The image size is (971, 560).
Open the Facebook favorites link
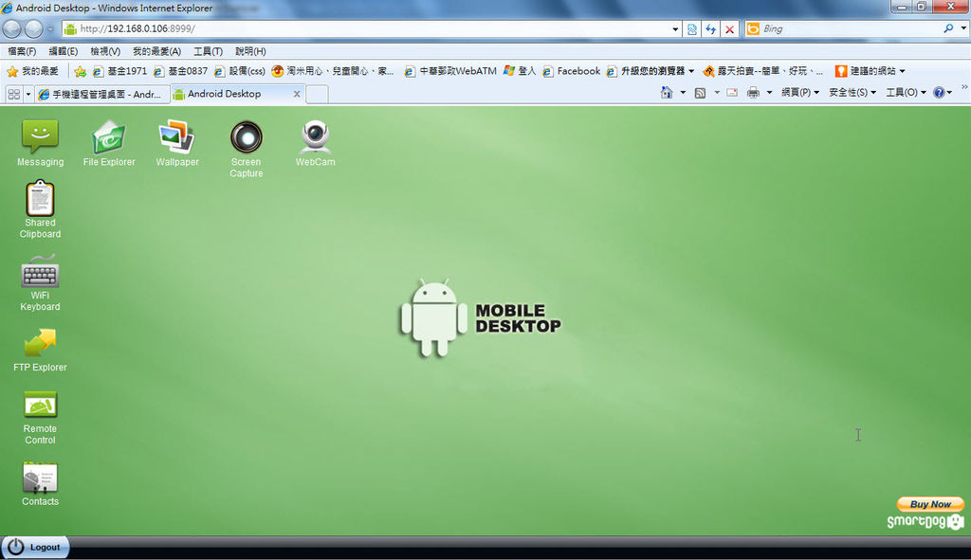pyautogui.click(x=572, y=71)
